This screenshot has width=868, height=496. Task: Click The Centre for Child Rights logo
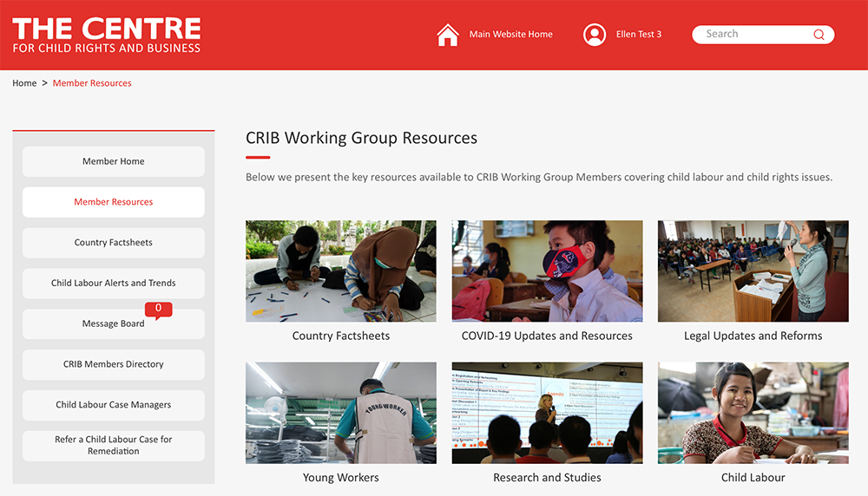tap(107, 35)
